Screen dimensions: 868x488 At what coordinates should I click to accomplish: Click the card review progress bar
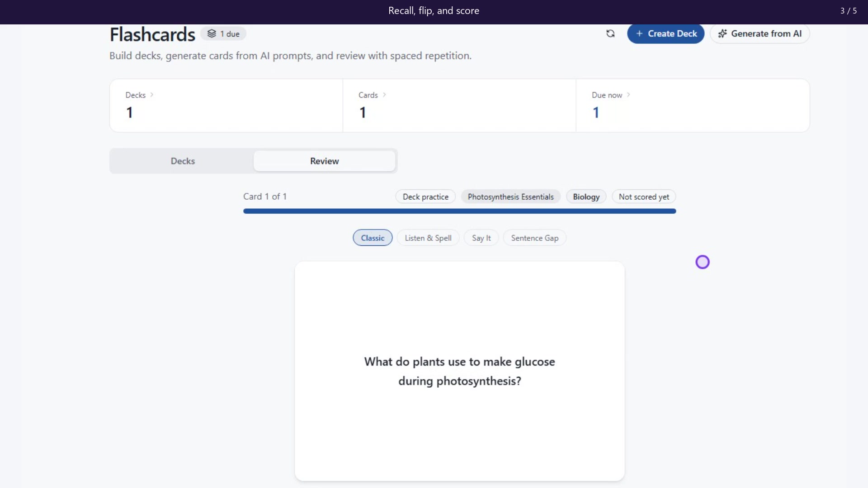click(459, 211)
